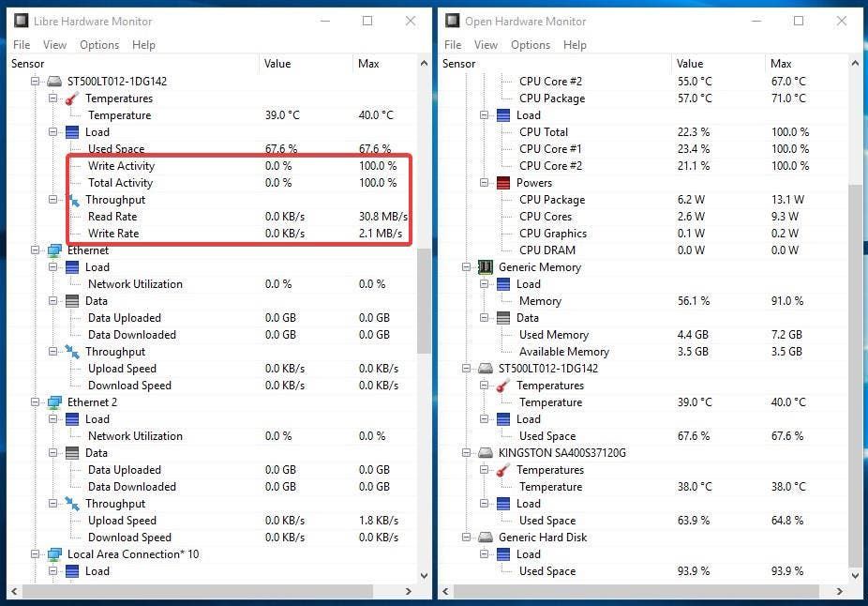Open the View menu in Libre Hardware Monitor
Viewport: 868px width, 606px height.
(54, 45)
